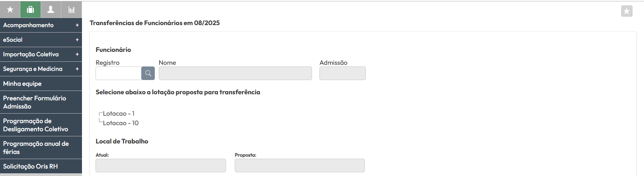Go to Programação de Desligamento Coletivo

tap(36, 125)
